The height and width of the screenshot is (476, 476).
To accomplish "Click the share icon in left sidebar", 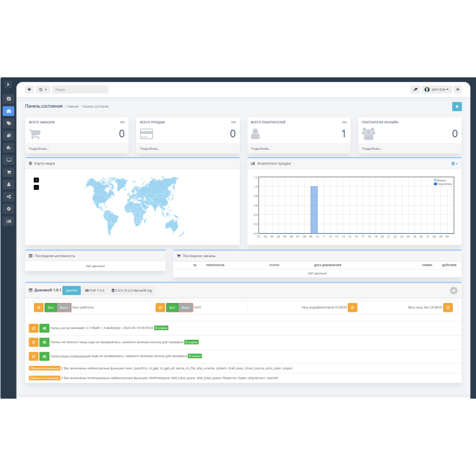I will pyautogui.click(x=8, y=196).
